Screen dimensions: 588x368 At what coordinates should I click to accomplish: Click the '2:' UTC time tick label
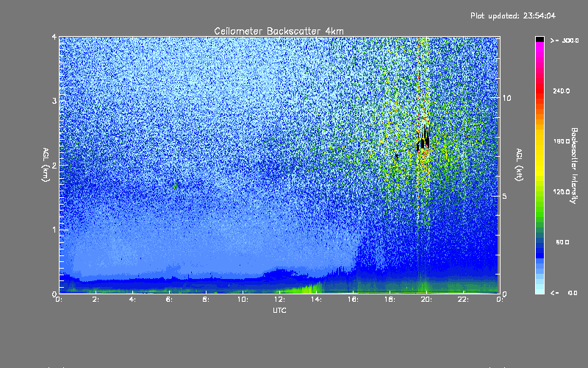pyautogui.click(x=96, y=300)
